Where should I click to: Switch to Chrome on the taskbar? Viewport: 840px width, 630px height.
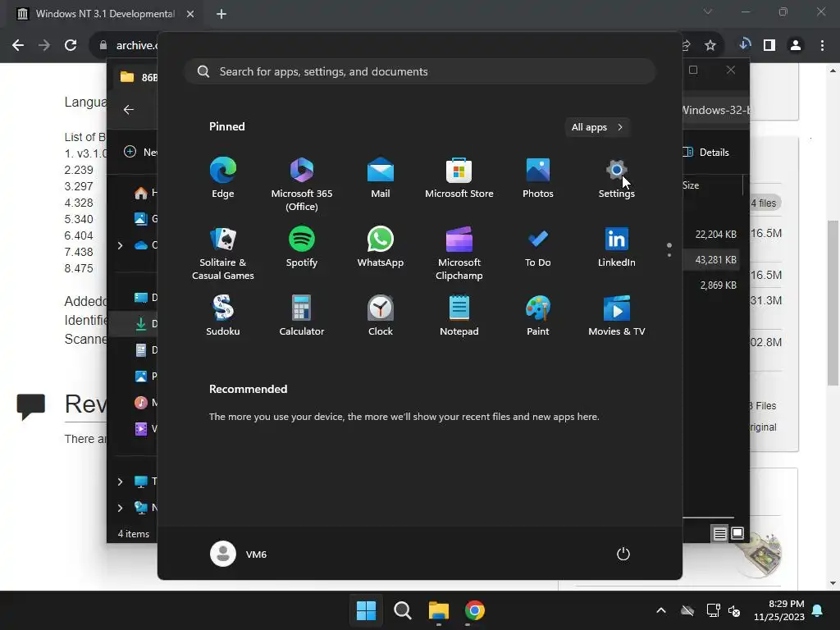475,610
